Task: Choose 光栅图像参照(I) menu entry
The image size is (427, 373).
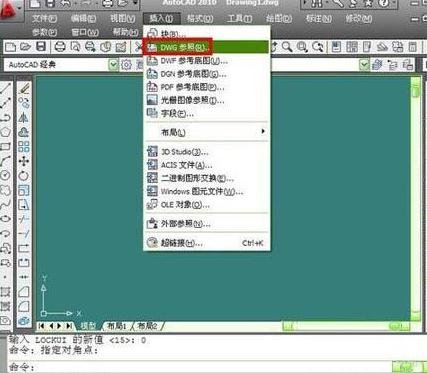Action: 207,100
